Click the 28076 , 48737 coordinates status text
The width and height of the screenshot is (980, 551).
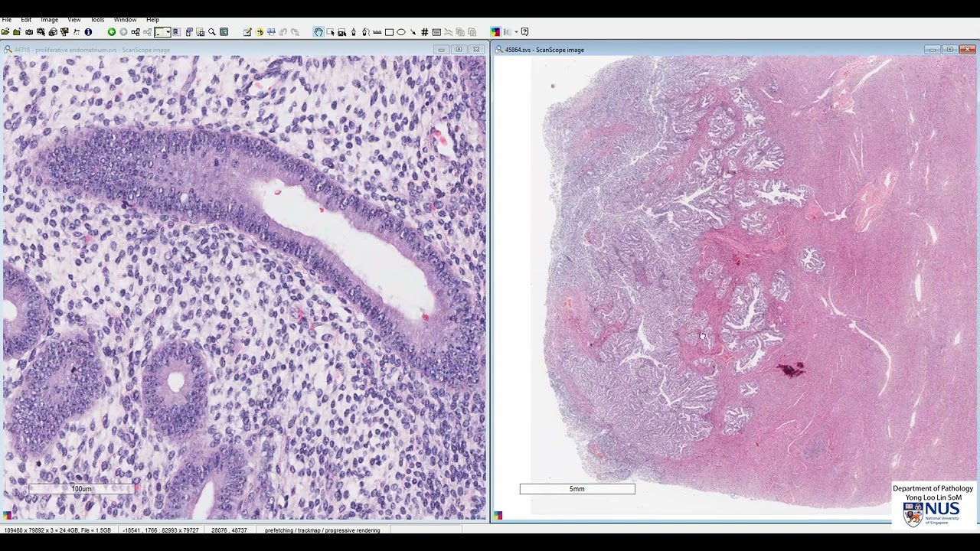pos(229,530)
